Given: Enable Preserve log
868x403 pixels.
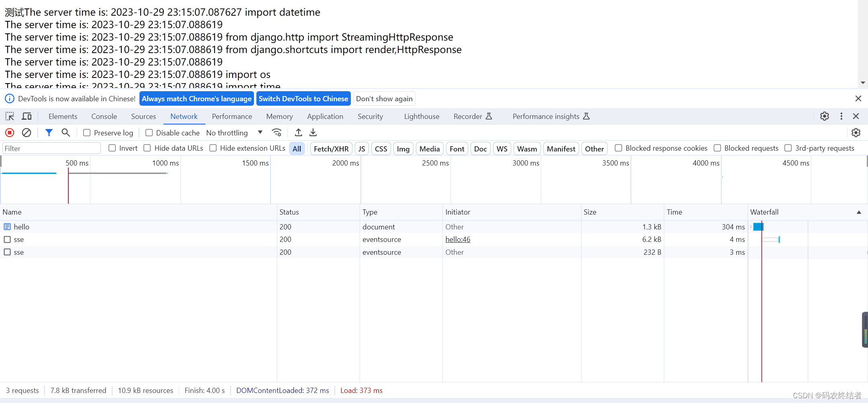Looking at the screenshot, I should pyautogui.click(x=86, y=132).
